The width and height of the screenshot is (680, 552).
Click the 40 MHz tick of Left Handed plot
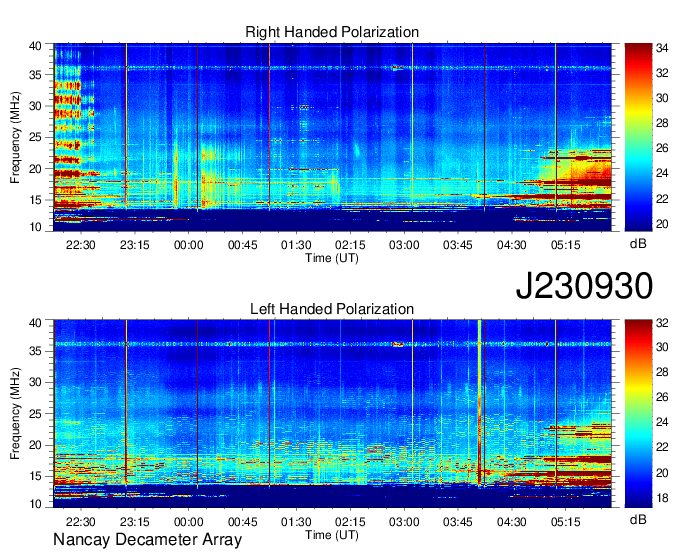pos(36,323)
